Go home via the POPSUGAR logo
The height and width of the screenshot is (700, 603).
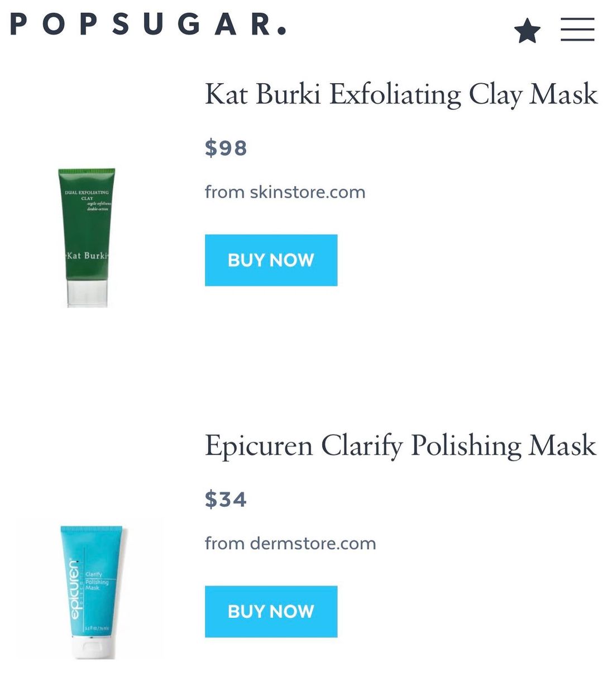[148, 25]
